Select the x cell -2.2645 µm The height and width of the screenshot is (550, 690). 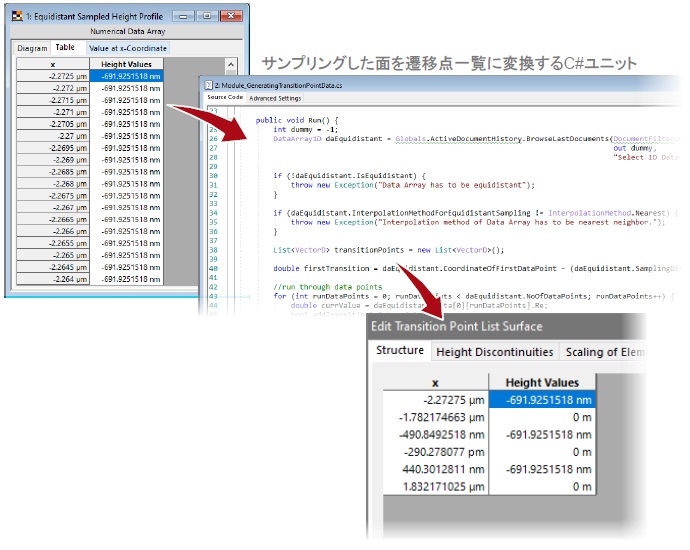(53, 267)
